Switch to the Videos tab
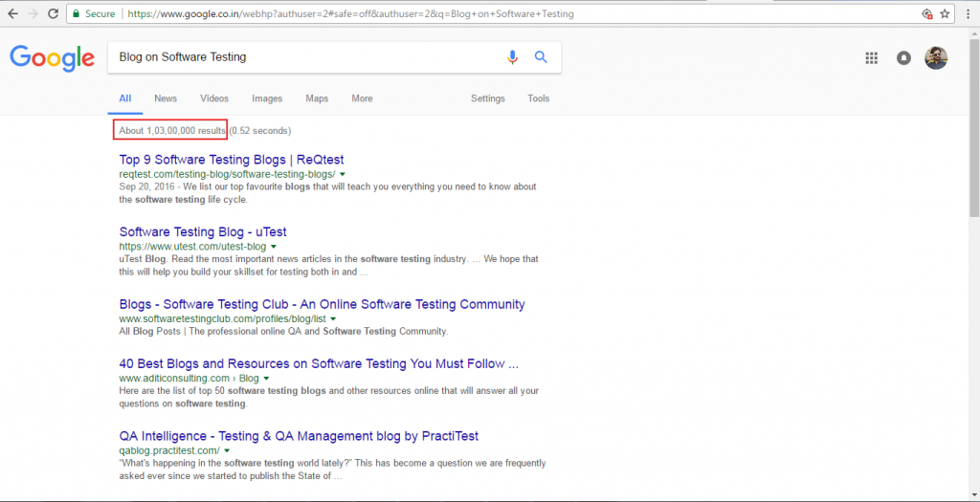This screenshot has height=502, width=980. pos(214,98)
